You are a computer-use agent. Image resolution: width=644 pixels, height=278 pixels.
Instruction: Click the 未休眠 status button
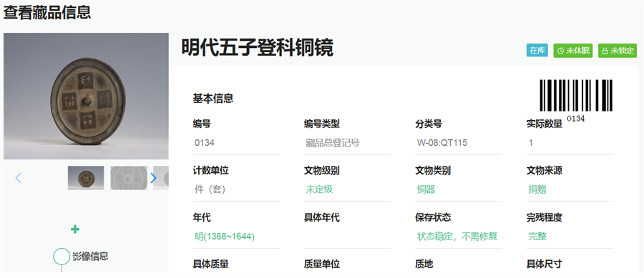573,51
